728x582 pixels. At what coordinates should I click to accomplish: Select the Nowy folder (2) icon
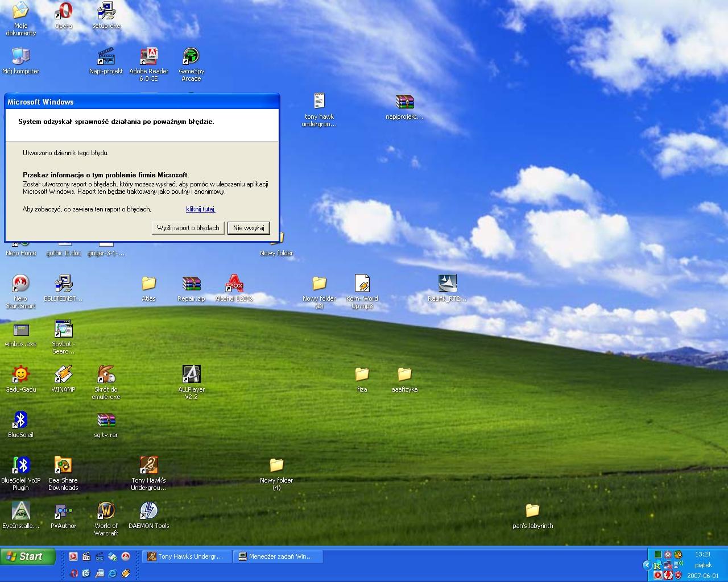(x=319, y=292)
